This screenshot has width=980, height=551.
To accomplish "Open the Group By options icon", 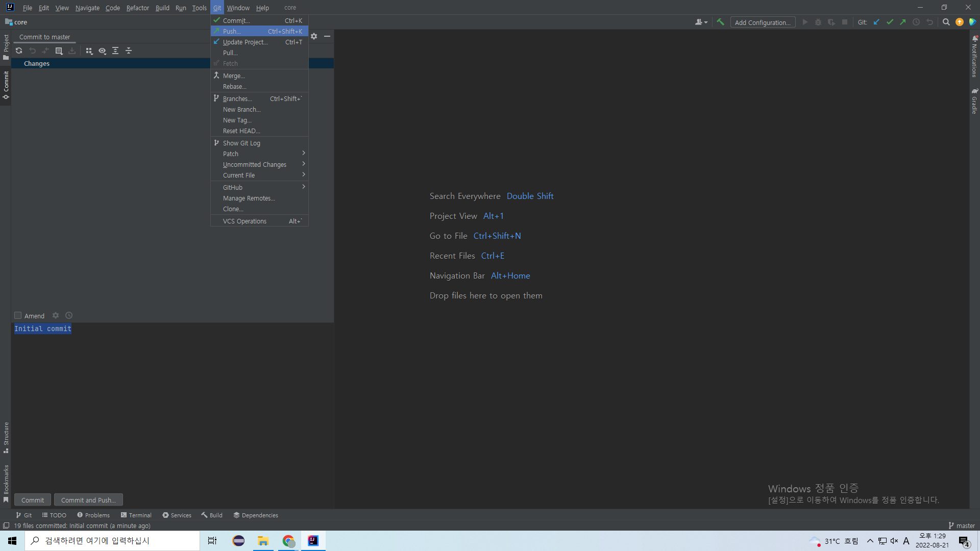I will pos(89,51).
